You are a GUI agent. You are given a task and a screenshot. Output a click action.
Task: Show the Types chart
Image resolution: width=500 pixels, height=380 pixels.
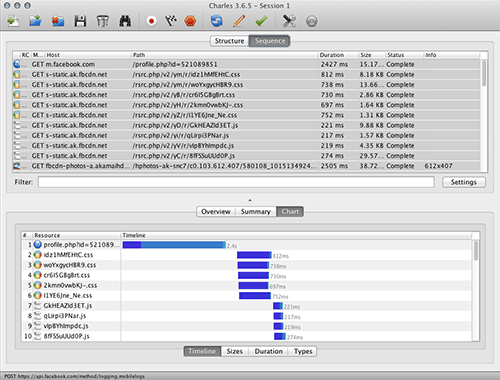303,351
